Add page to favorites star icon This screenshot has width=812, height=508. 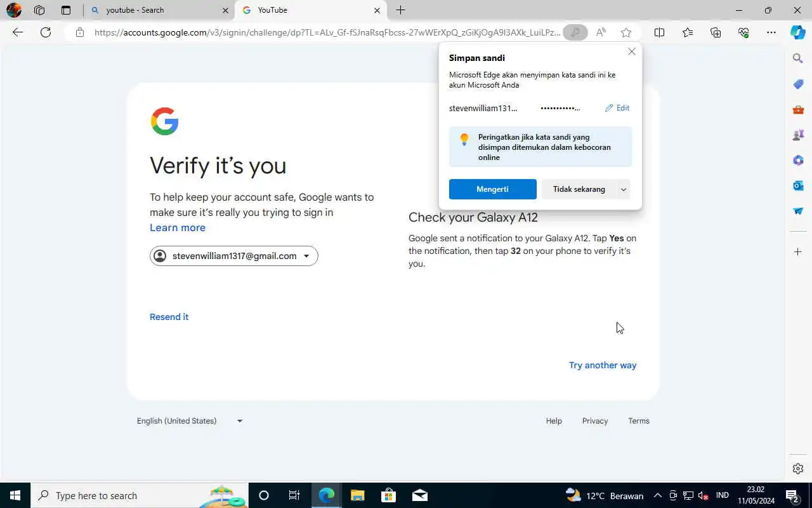626,32
